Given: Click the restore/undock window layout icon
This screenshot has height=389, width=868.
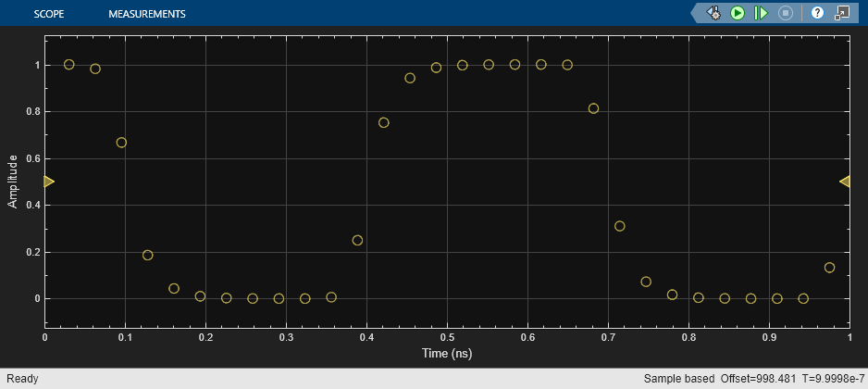Looking at the screenshot, I should tap(842, 13).
